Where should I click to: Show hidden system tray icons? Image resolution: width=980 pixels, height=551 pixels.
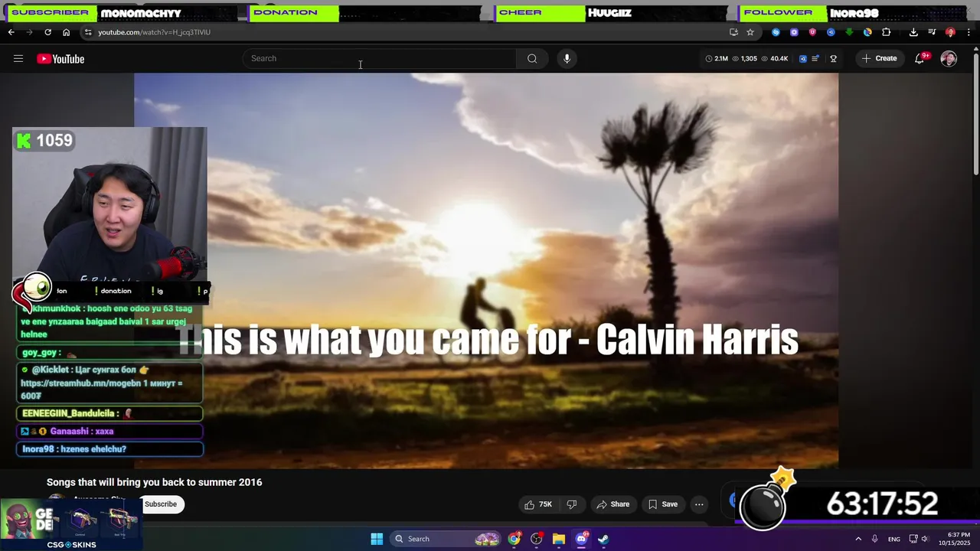[x=857, y=539]
